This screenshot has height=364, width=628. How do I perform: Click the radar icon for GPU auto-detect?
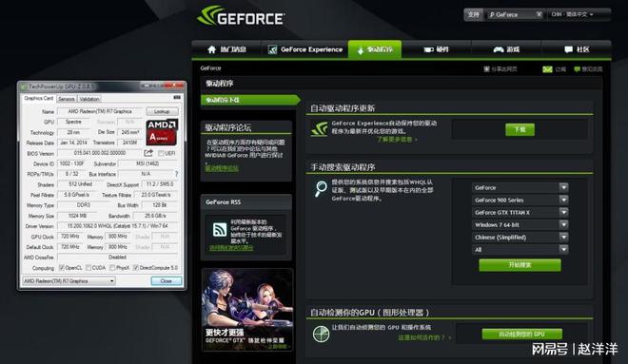321,334
